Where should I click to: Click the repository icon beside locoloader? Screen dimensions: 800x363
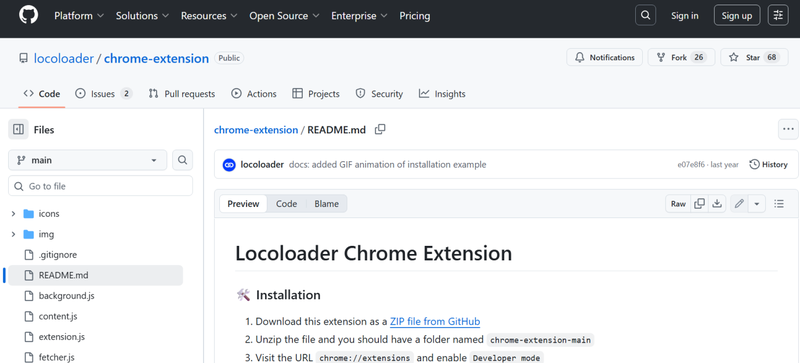23,58
